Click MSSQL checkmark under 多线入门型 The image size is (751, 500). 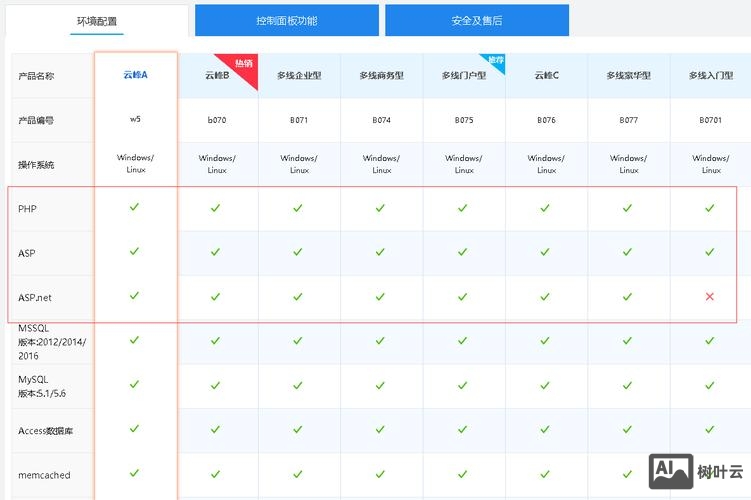(710, 341)
